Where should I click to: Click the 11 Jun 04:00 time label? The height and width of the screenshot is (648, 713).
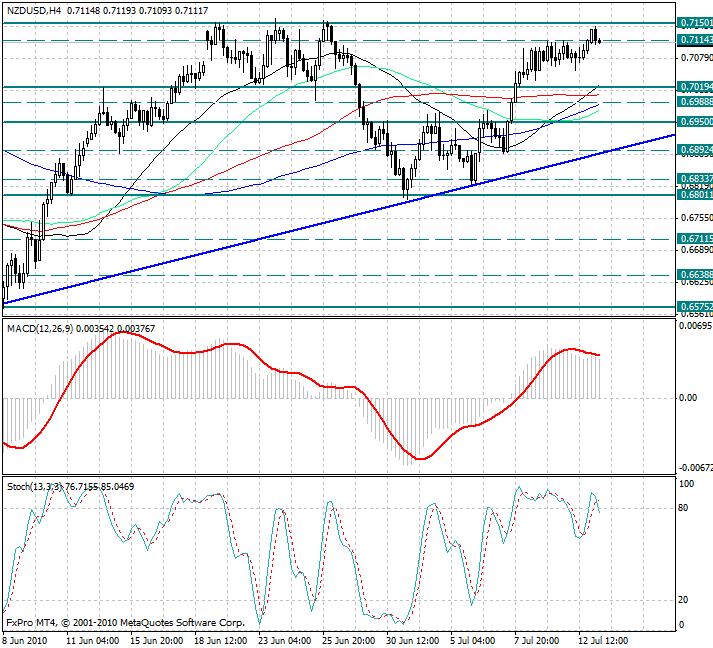coord(93,641)
